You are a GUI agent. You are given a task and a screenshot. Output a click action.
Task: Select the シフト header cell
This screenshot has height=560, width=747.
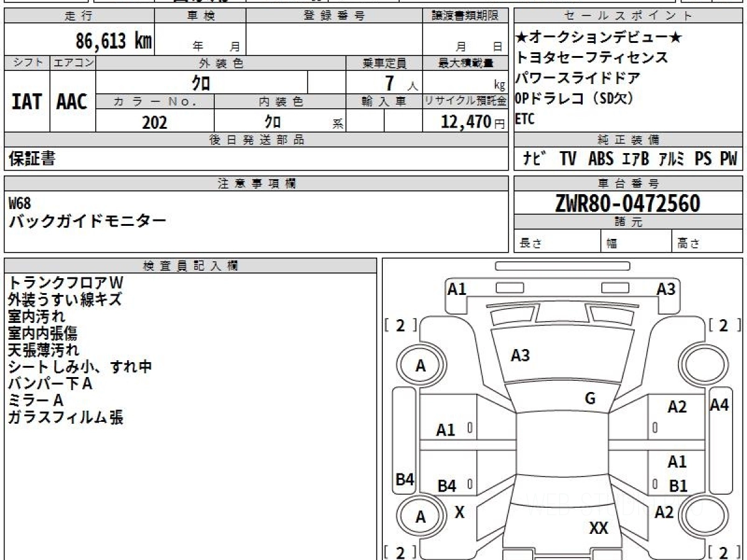tap(27, 63)
